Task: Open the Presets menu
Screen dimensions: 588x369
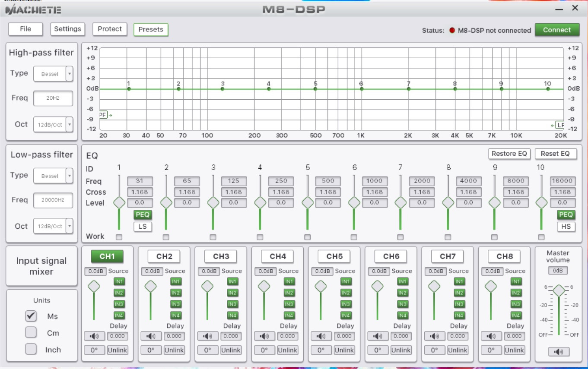Action: pos(151,29)
